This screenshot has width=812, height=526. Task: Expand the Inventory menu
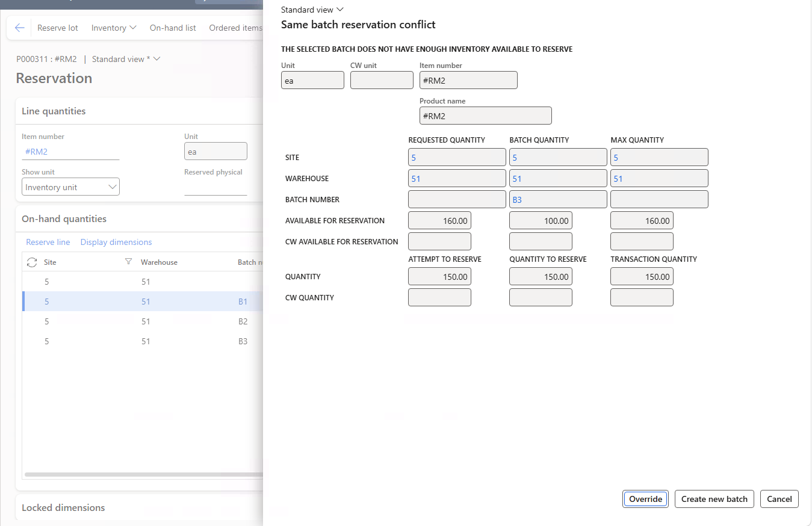pos(114,28)
